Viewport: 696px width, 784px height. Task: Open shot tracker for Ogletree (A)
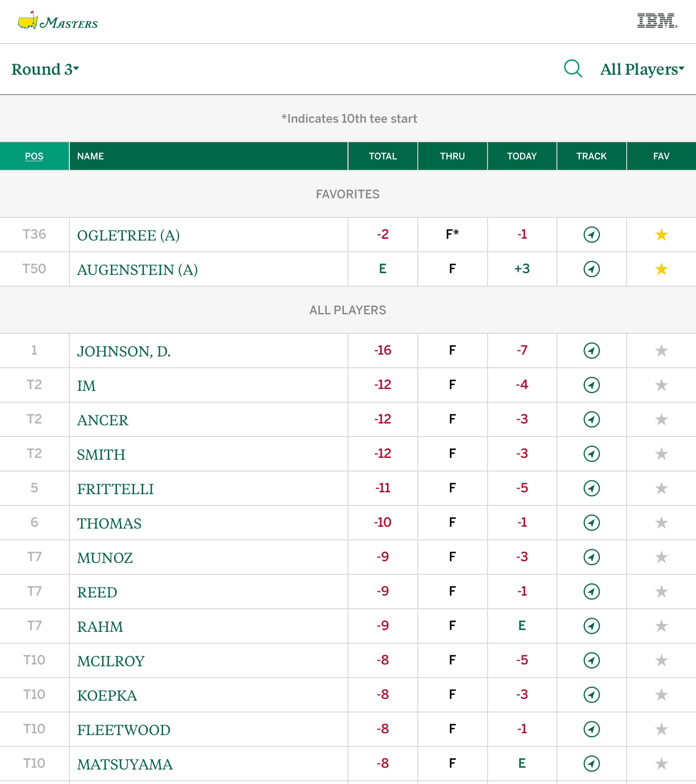(591, 235)
